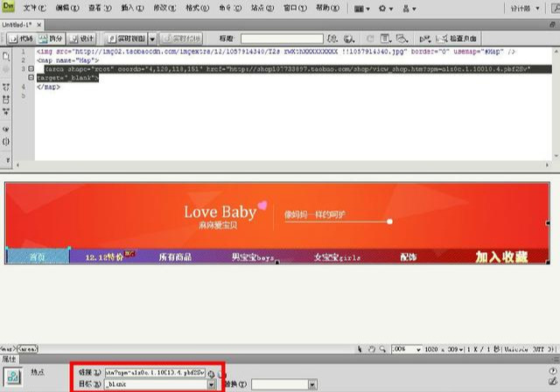Screen dimensions: 560x392
Task: Select the <map> tag in tag selector
Action: click(x=8, y=348)
